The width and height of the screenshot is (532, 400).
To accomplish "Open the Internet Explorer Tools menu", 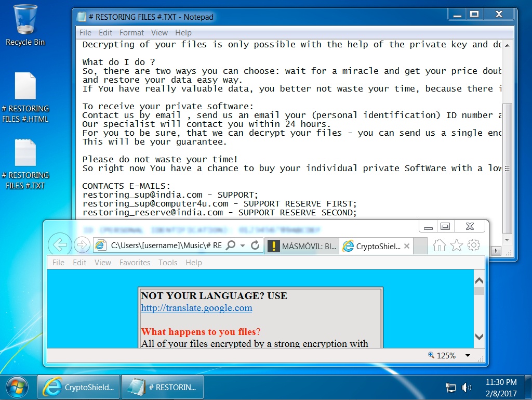I will [x=168, y=263].
